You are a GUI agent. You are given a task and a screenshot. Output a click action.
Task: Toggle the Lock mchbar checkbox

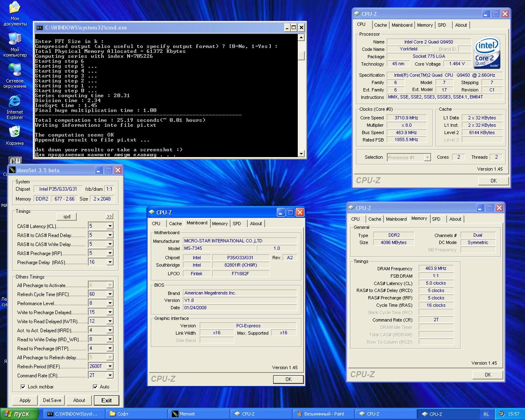[23, 387]
